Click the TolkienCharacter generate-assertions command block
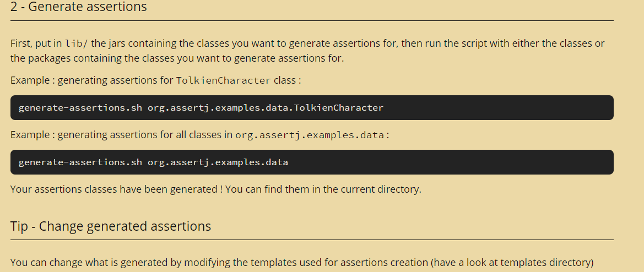Viewport: 644px width, 272px height. 312,108
